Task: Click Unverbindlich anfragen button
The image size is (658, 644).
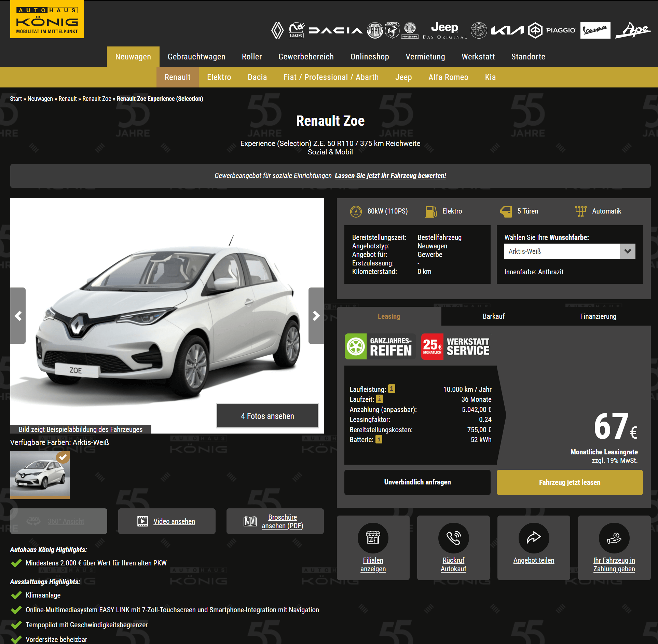Action: [x=417, y=482]
